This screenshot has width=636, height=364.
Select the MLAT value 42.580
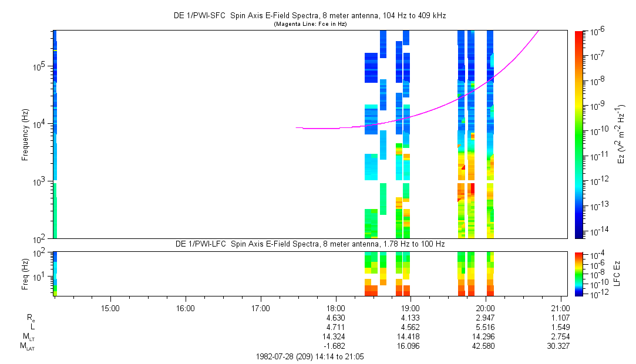(485, 346)
